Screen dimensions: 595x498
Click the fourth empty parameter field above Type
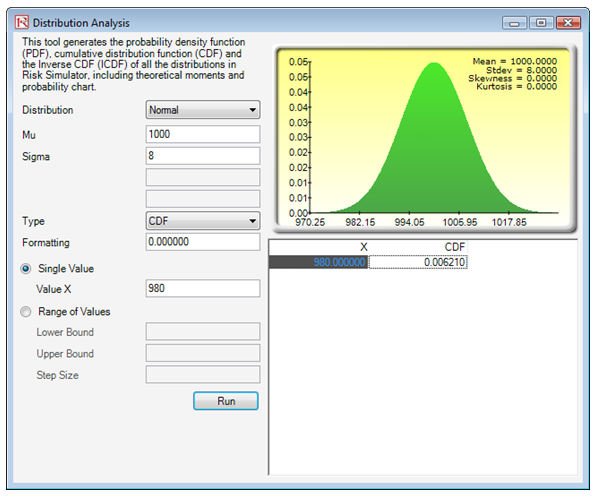pos(203,199)
